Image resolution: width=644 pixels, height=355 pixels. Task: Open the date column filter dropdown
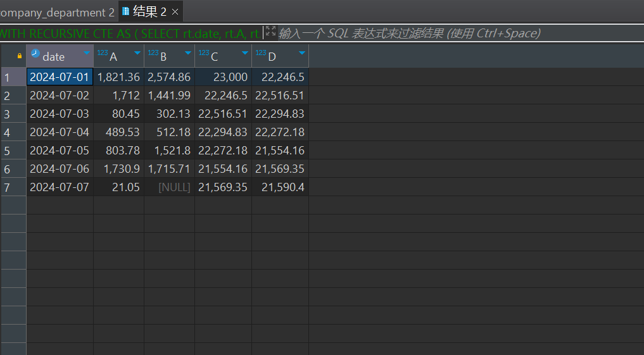coord(87,53)
